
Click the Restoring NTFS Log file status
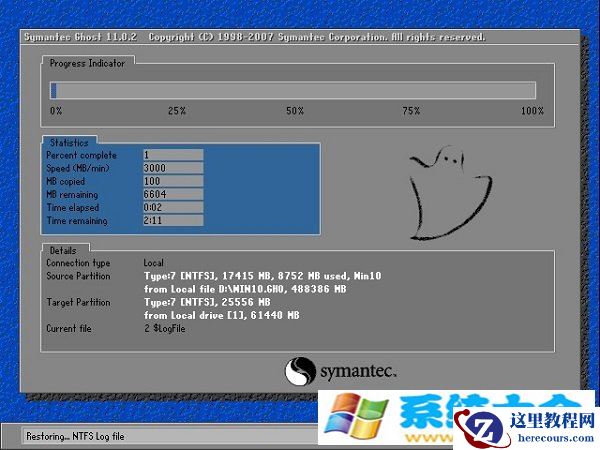pyautogui.click(x=75, y=436)
